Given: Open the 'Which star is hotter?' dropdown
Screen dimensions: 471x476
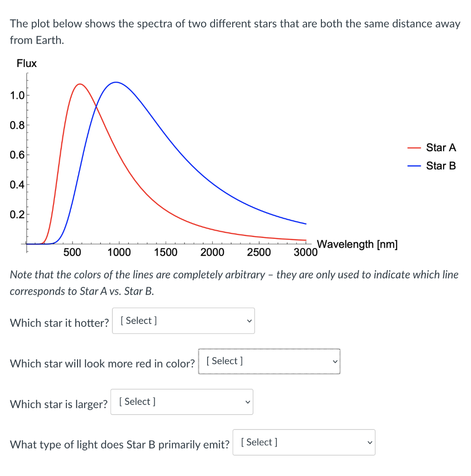Looking at the screenshot, I should [x=183, y=321].
